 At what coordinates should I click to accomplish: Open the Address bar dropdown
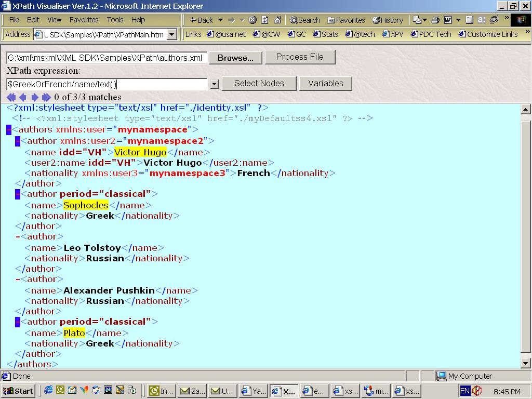(172, 34)
